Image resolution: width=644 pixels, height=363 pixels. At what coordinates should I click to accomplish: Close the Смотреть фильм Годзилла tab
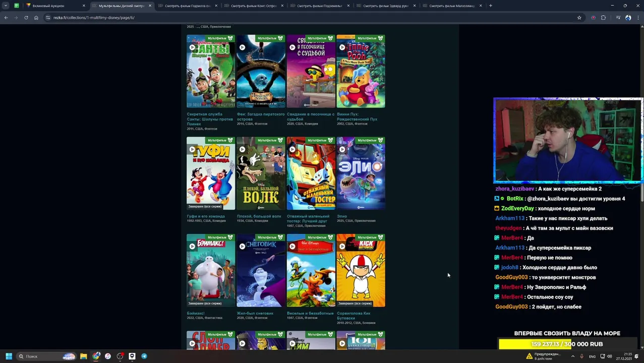[x=216, y=6]
